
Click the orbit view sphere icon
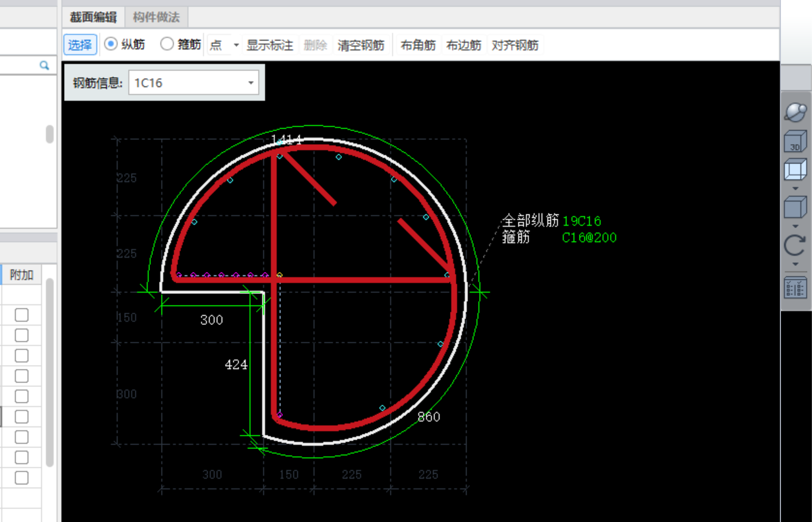[795, 112]
